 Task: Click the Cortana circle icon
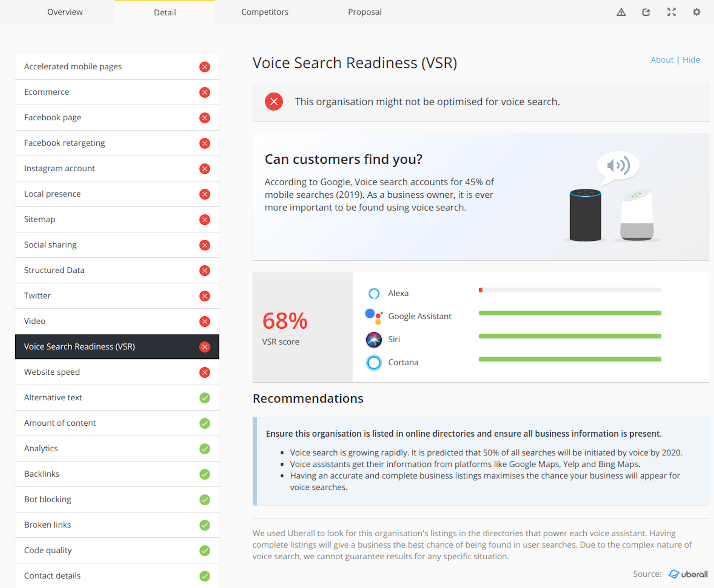374,362
